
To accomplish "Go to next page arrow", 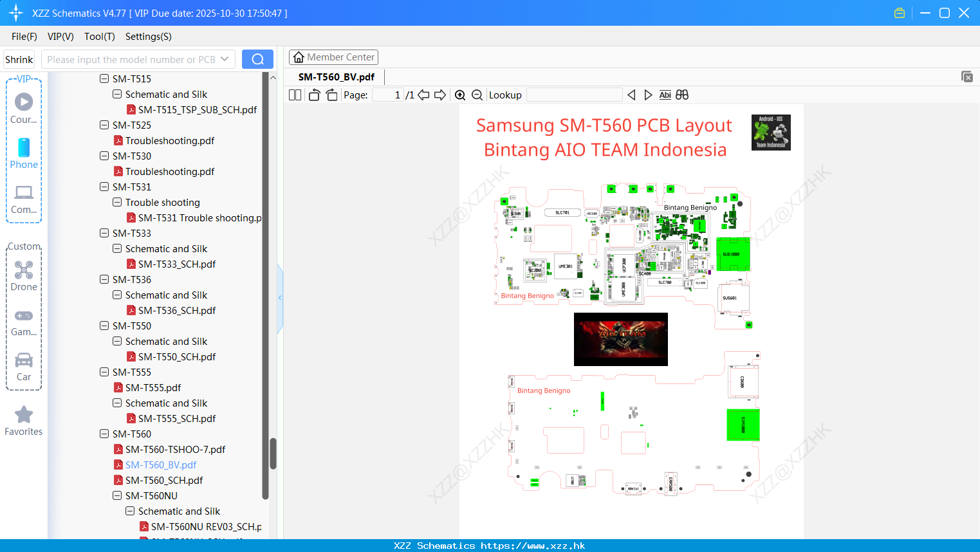I will coord(440,95).
